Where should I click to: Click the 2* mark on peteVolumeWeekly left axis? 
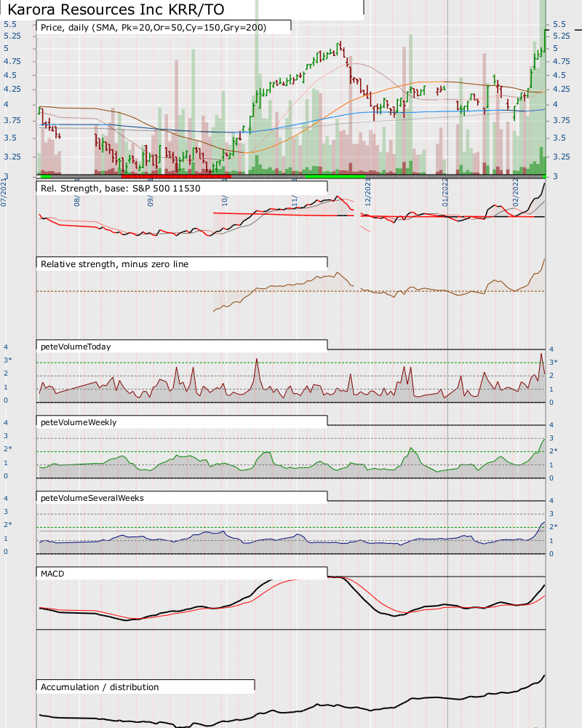point(8,449)
